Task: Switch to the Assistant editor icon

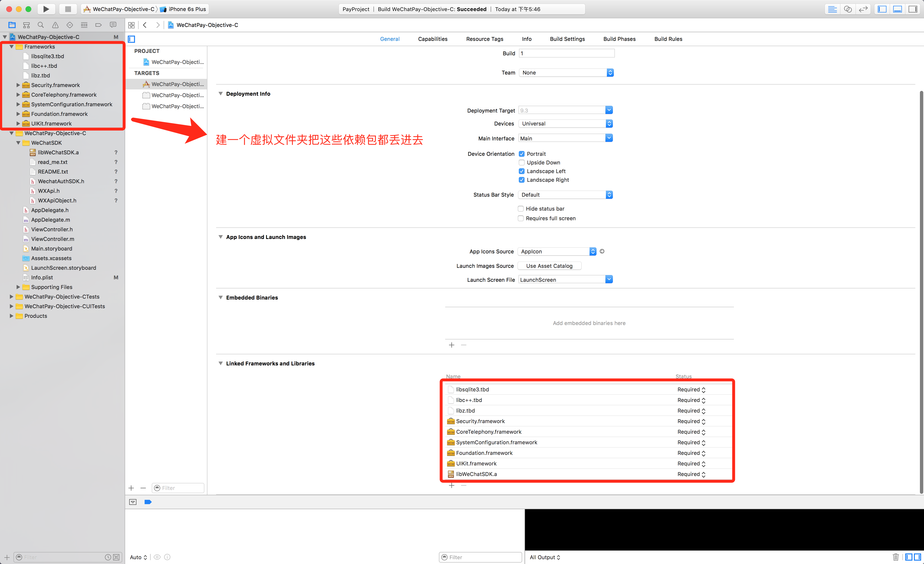Action: pos(847,9)
